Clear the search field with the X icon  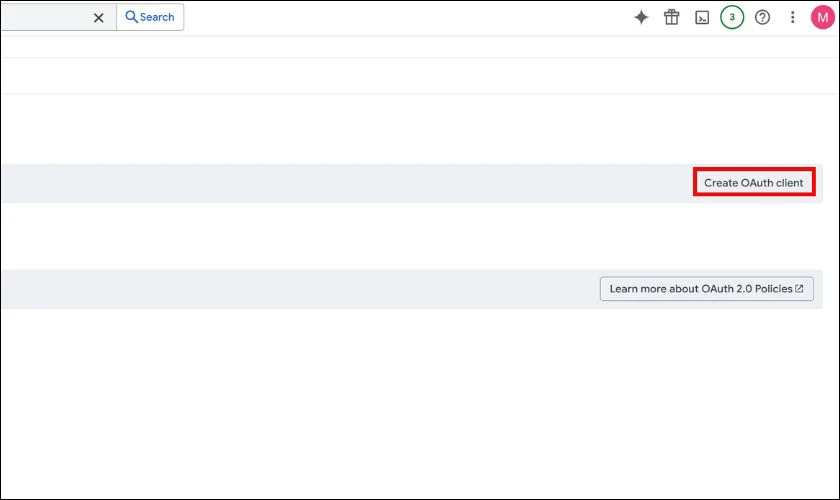(x=99, y=18)
